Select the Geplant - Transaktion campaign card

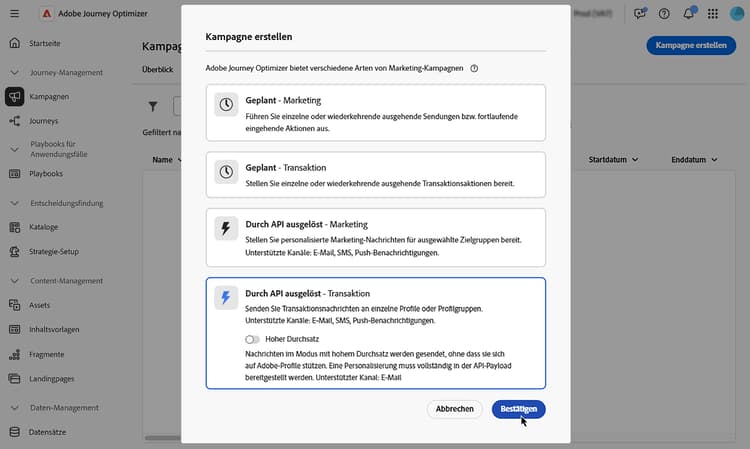click(x=375, y=175)
